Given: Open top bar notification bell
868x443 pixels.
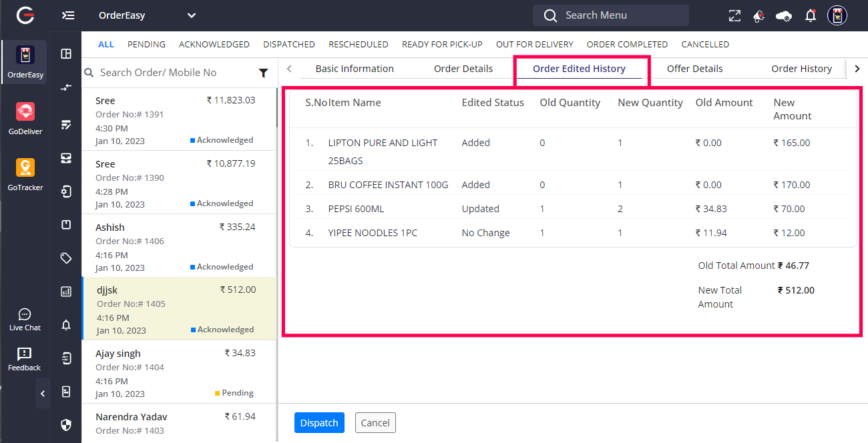Looking at the screenshot, I should (811, 15).
